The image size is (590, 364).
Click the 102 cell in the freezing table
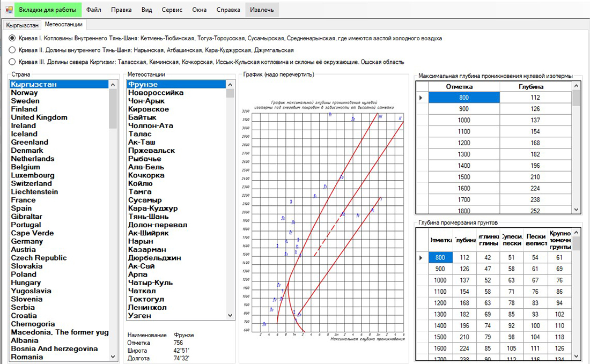(x=559, y=314)
